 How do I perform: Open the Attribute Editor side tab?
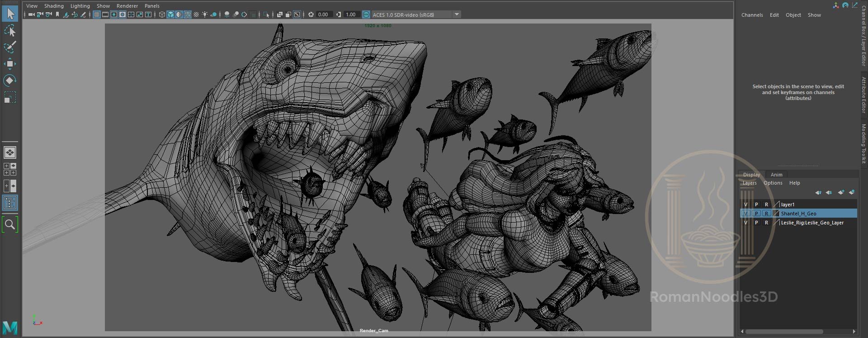click(x=863, y=95)
